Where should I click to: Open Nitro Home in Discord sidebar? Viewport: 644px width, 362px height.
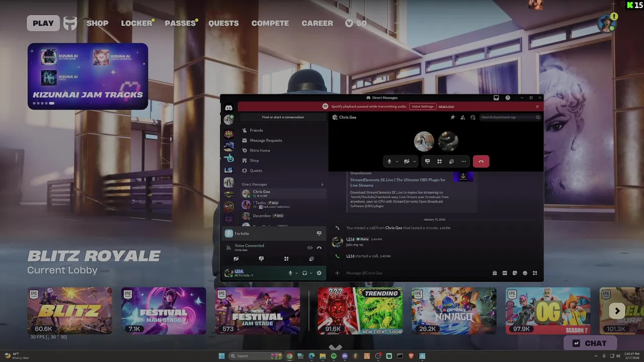283,150
